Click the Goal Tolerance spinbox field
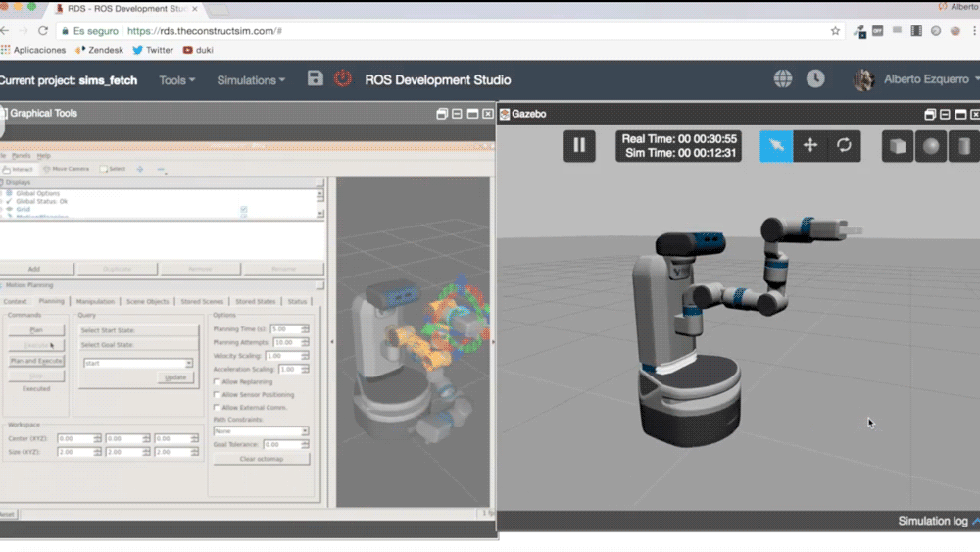 pos(285,444)
